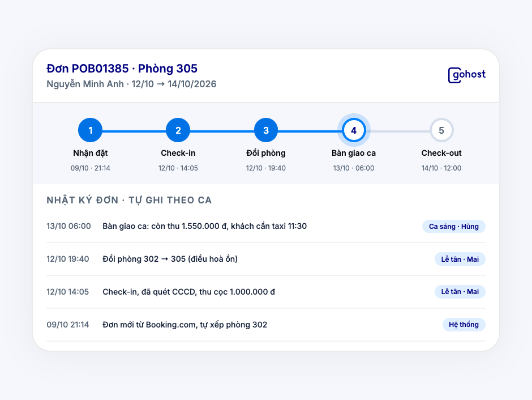Click log entry Check-in, đã quét CCCD
Viewport: 532px width, 400px height.
(188, 292)
